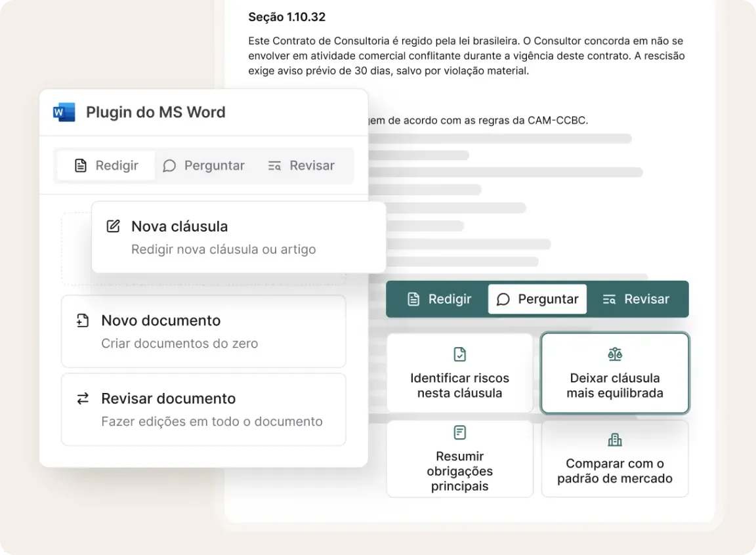
Task: Open the Revisar tab in the Word plugin panel
Action: point(302,166)
